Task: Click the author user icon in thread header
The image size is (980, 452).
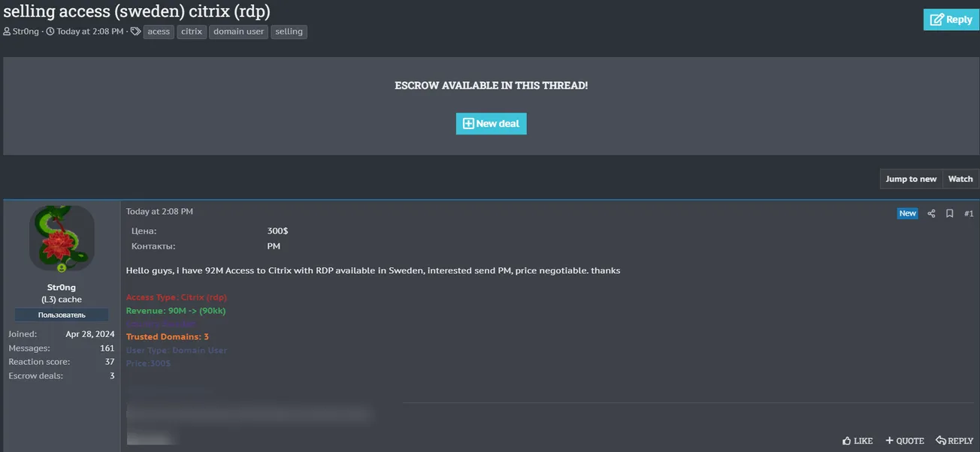Action: (x=7, y=32)
